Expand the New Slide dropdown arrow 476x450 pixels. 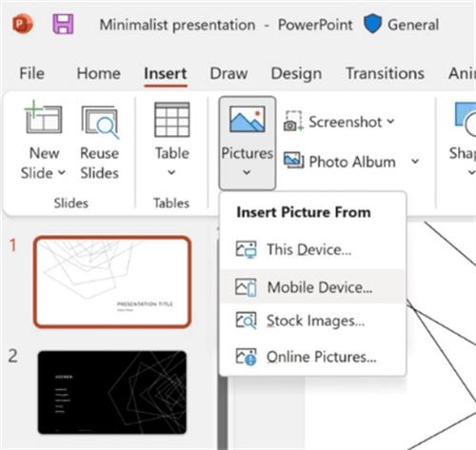coord(62,172)
